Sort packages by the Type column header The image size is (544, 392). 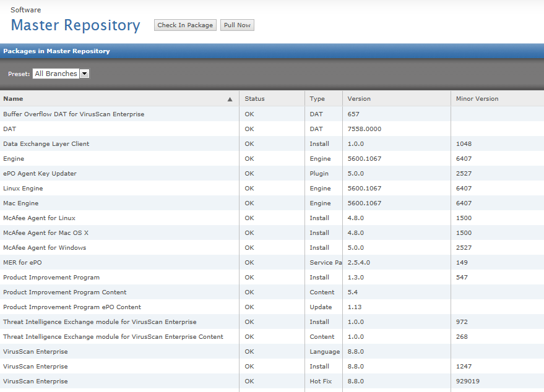(x=317, y=99)
